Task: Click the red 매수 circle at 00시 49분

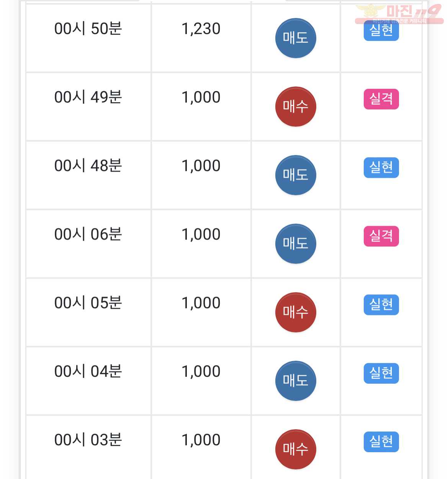Action: coord(296,106)
